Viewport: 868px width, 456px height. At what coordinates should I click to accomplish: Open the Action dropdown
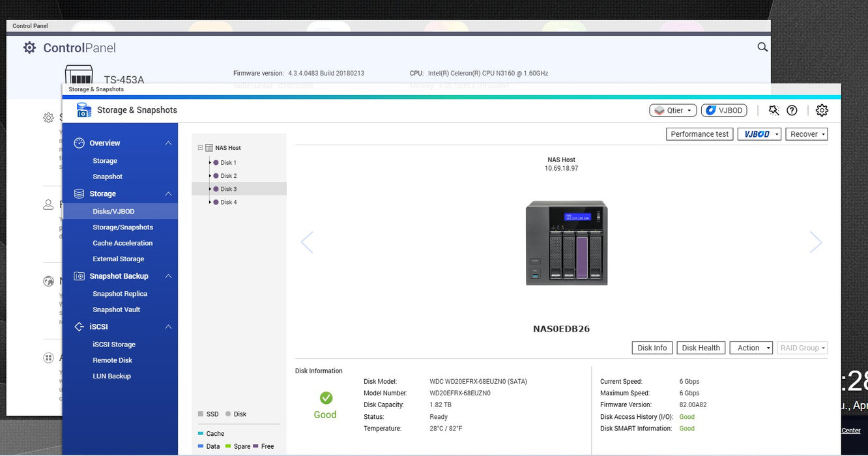[751, 348]
